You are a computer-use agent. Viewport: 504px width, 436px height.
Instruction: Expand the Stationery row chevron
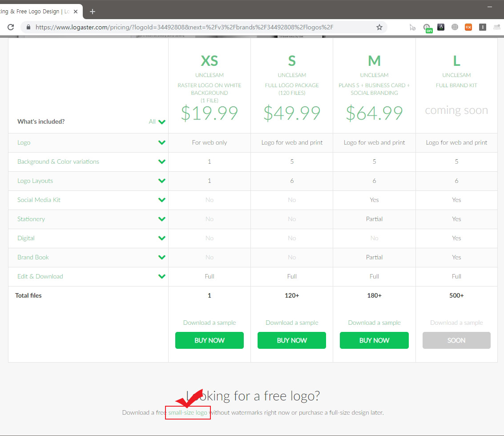pyautogui.click(x=161, y=219)
